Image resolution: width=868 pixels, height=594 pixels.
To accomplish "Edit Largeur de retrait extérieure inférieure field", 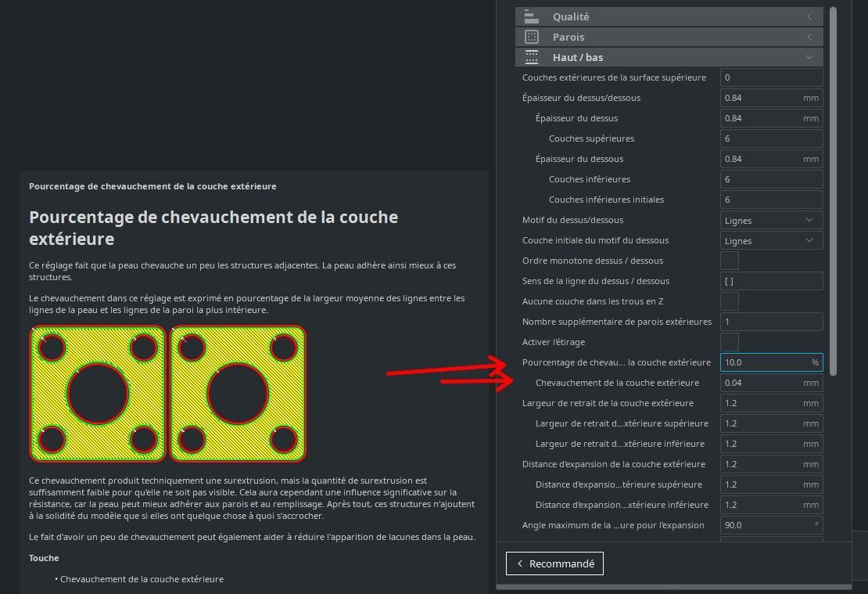I will (771, 444).
